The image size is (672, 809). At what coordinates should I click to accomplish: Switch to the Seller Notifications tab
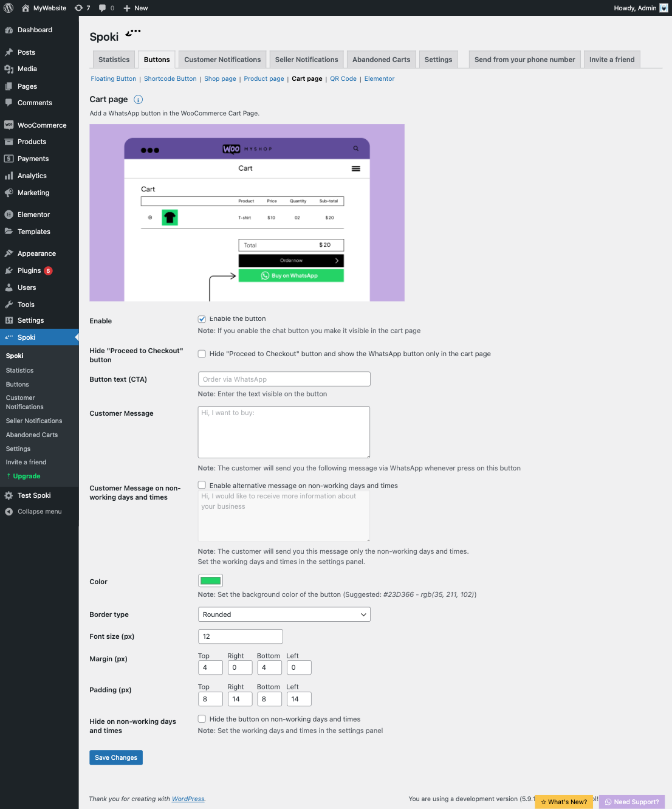(306, 60)
